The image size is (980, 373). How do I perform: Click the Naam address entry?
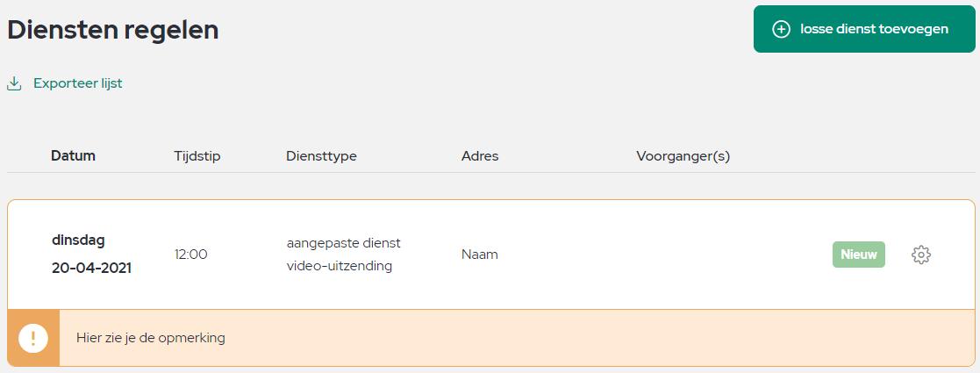[480, 255]
